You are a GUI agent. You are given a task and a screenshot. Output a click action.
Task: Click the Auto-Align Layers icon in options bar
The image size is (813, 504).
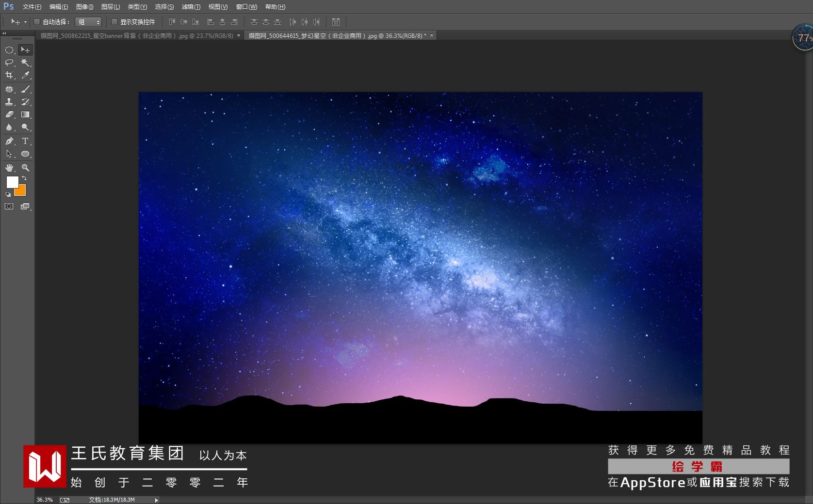pyautogui.click(x=336, y=22)
